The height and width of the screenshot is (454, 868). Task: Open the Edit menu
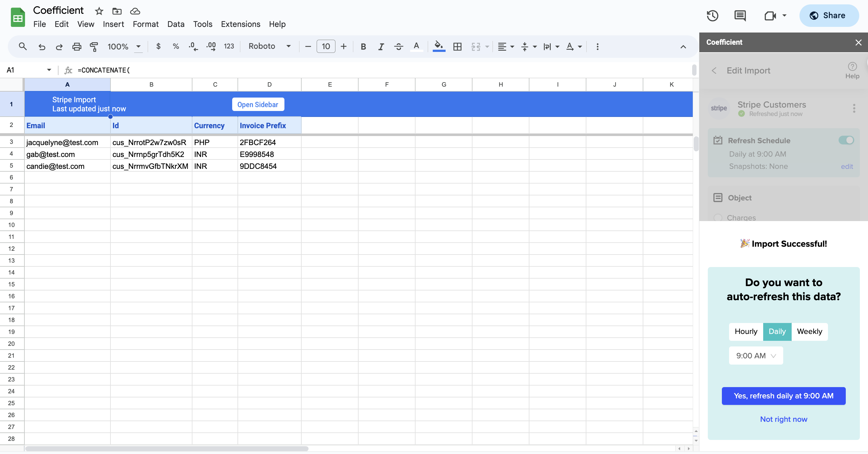pyautogui.click(x=61, y=24)
